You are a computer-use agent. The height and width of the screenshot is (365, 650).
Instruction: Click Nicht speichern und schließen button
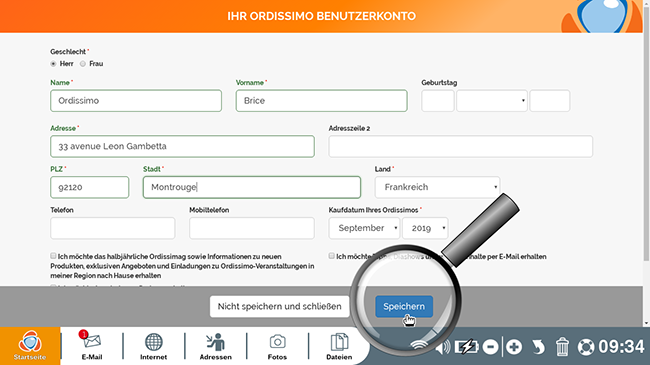(x=279, y=307)
